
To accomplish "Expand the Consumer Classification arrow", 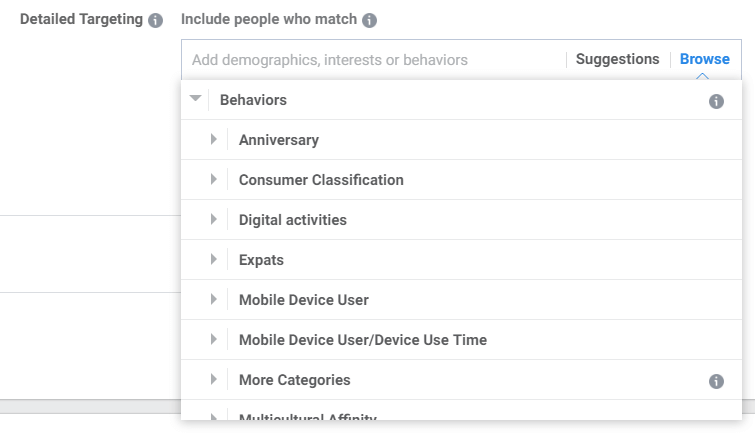I will click(x=214, y=179).
